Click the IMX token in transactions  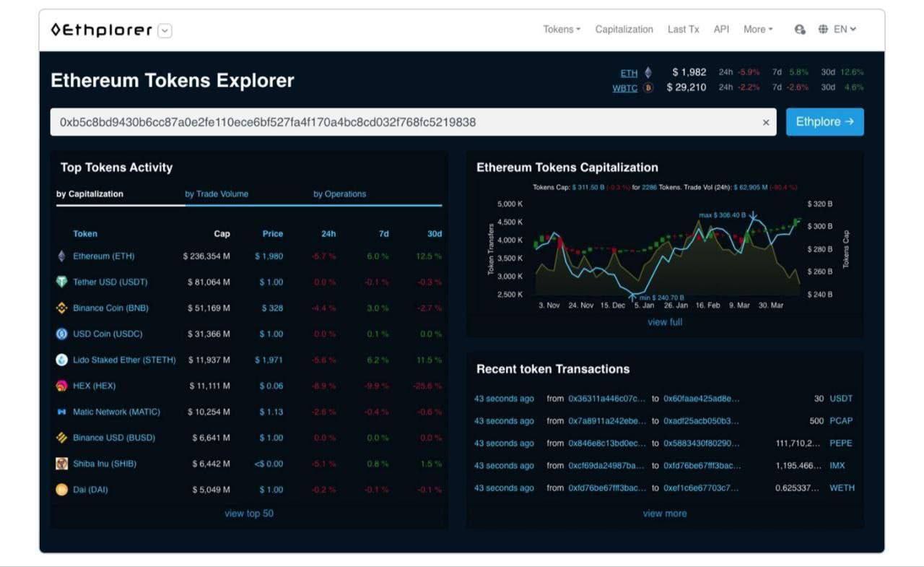[837, 466]
